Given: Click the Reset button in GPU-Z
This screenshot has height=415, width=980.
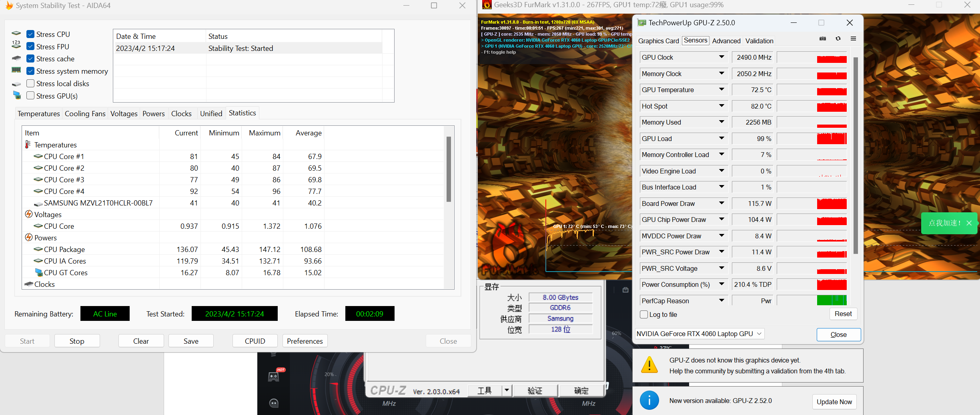Looking at the screenshot, I should click(843, 314).
